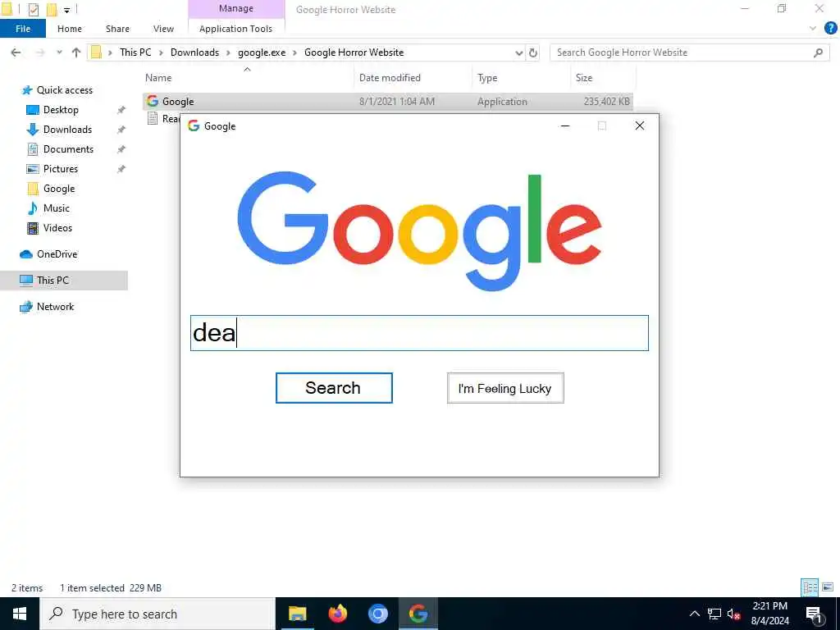840x630 pixels.
Task: Open the File tab in Explorer ribbon
Action: coord(23,29)
